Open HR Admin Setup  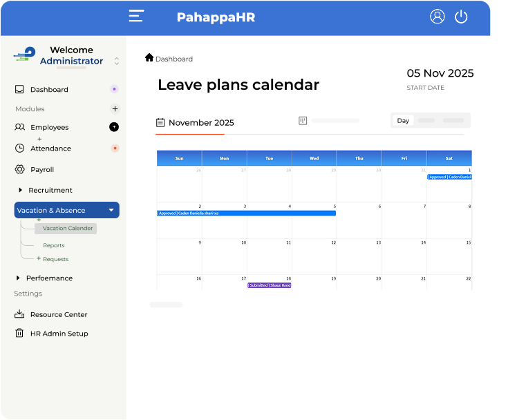(x=59, y=333)
